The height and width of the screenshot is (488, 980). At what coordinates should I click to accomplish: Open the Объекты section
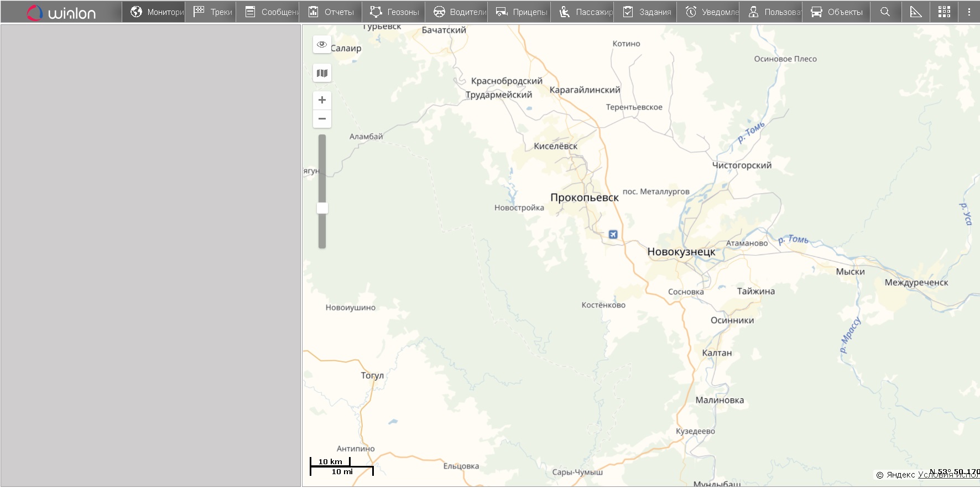tap(836, 12)
